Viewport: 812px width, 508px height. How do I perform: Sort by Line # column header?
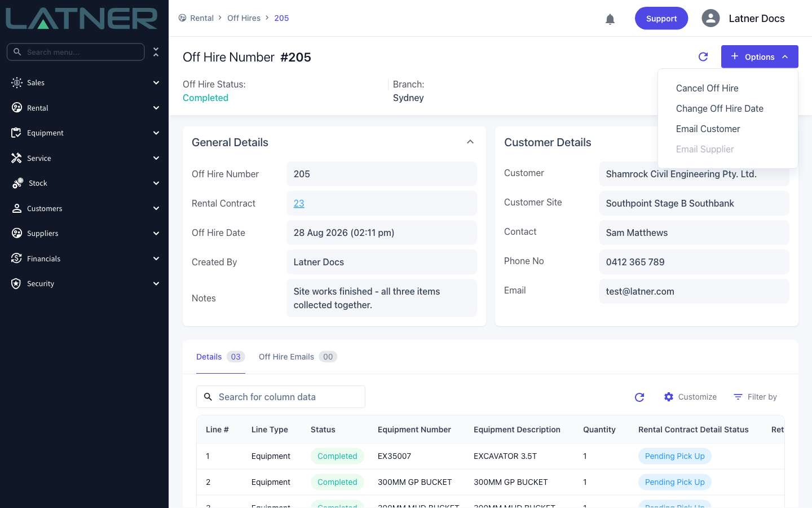click(x=217, y=430)
